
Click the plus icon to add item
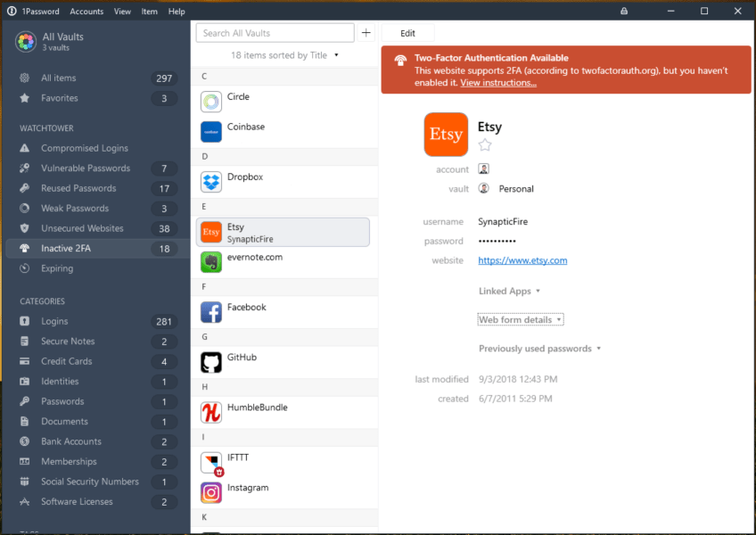click(366, 33)
